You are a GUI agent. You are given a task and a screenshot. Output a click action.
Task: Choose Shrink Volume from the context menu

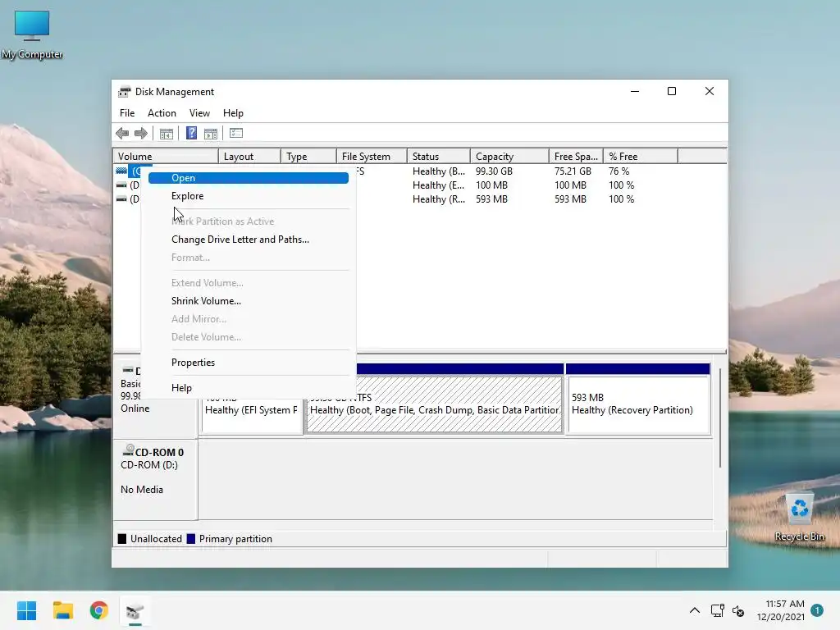(x=249, y=301)
